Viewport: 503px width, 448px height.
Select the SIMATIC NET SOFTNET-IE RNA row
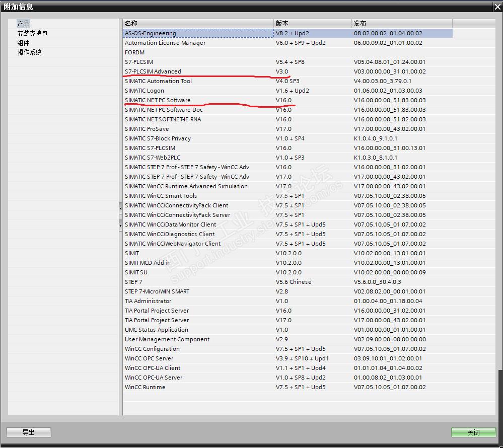[288, 119]
